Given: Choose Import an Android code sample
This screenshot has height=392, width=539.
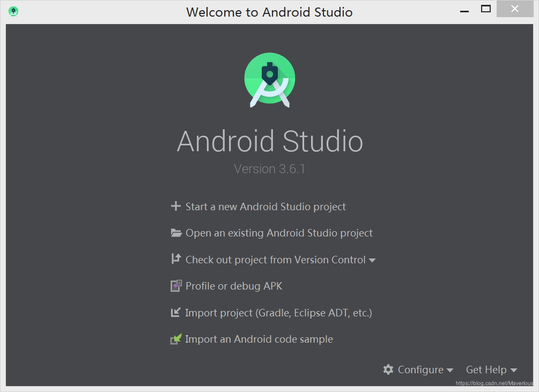Looking at the screenshot, I should click(259, 339).
